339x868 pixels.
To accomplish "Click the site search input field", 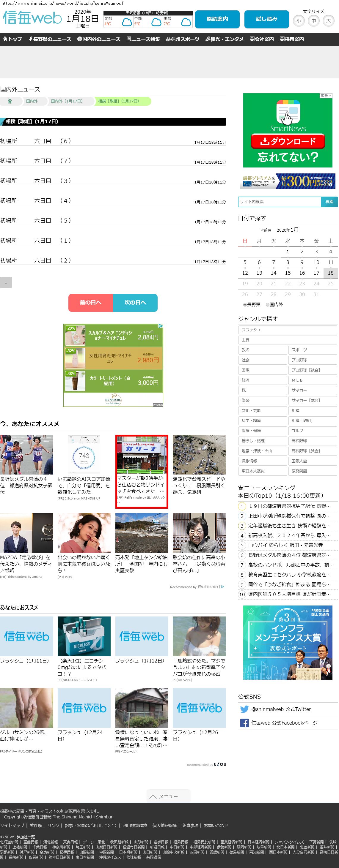I will (279, 202).
